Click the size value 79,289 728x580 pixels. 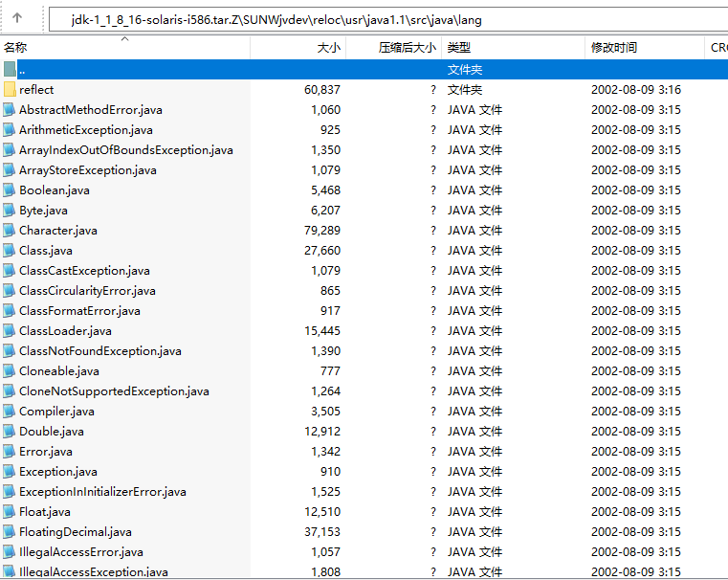click(x=322, y=231)
